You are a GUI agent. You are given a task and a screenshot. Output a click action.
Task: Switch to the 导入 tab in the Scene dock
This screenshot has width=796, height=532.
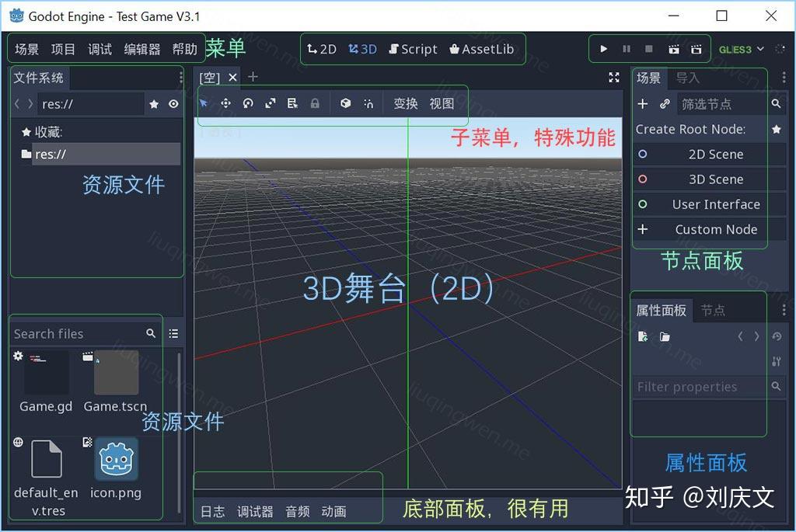687,77
